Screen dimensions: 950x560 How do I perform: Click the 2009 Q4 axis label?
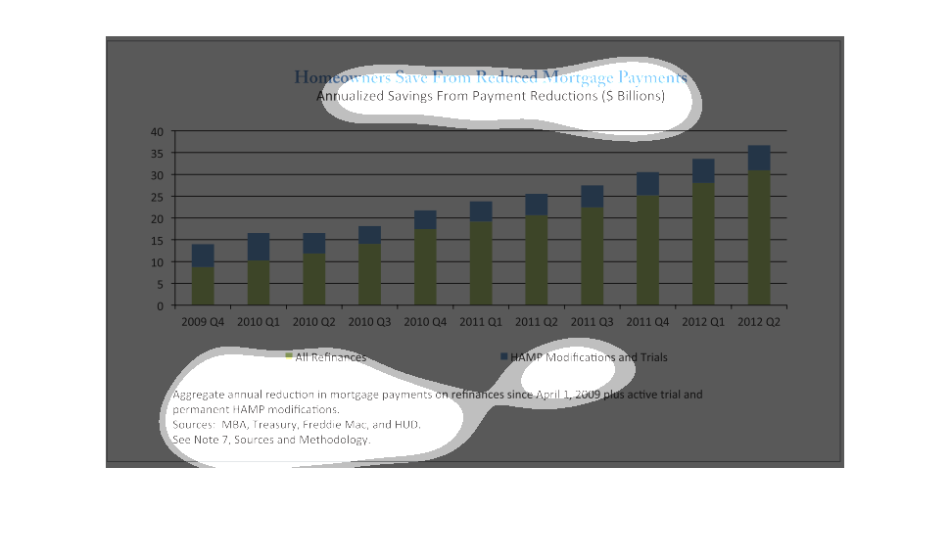[203, 322]
